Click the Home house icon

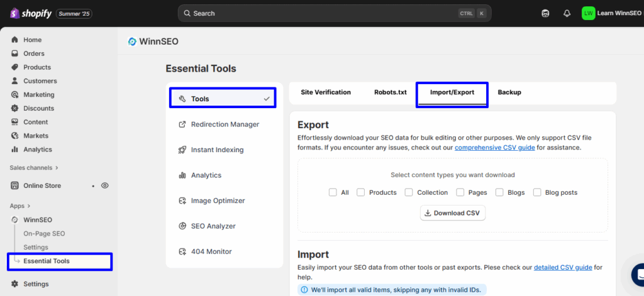pyautogui.click(x=15, y=40)
